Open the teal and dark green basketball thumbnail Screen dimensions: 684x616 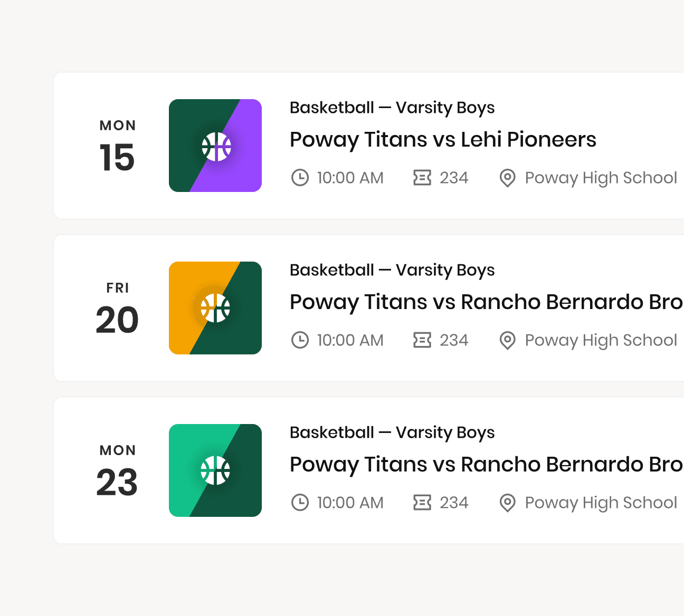pyautogui.click(x=215, y=470)
